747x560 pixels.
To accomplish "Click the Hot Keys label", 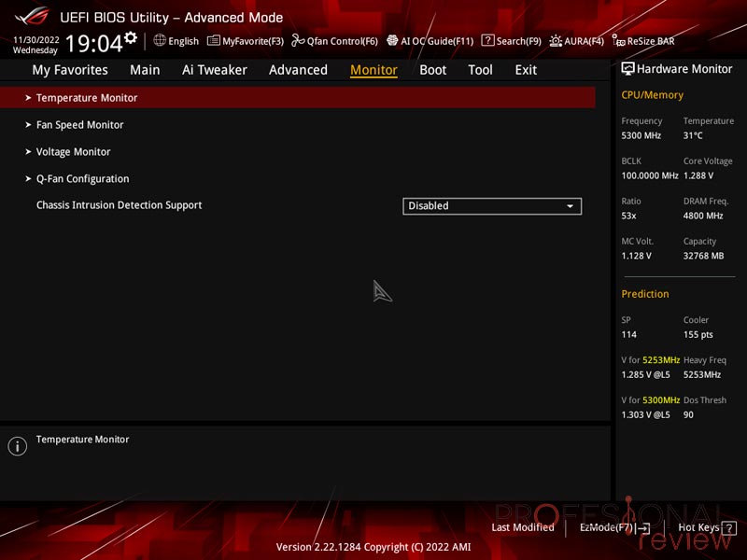I will pyautogui.click(x=698, y=527).
